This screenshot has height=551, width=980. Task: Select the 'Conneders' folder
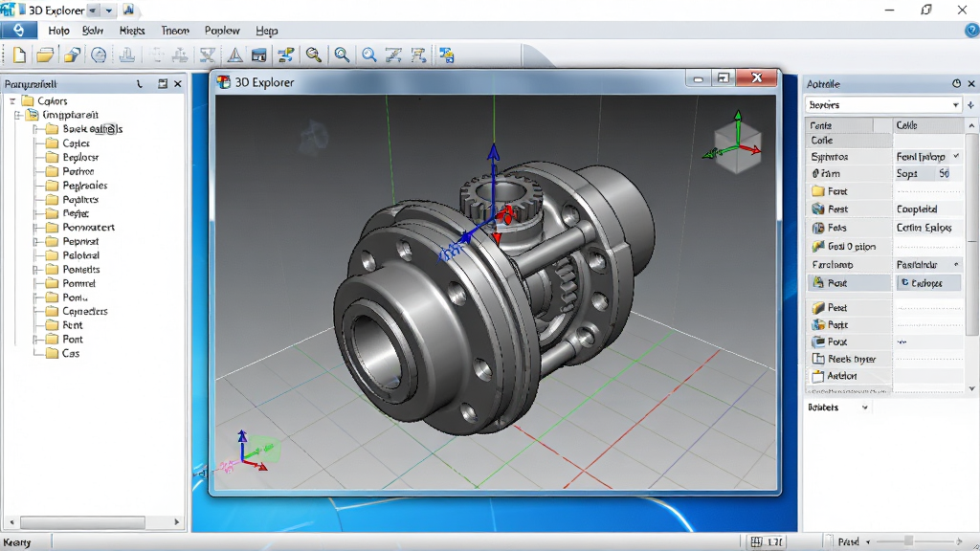pos(85,311)
